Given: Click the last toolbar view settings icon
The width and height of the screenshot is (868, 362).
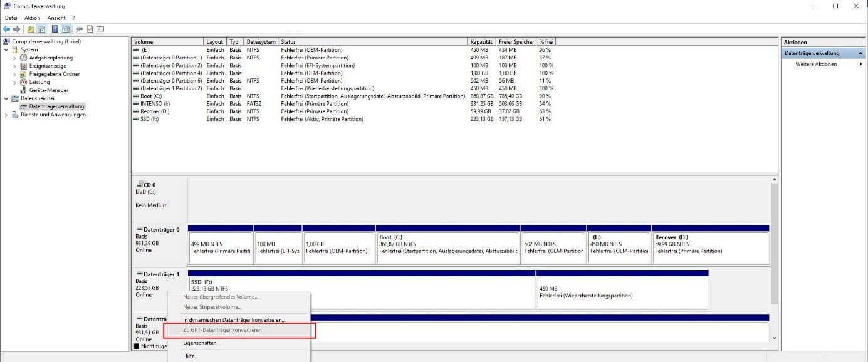Looking at the screenshot, I should (100, 29).
